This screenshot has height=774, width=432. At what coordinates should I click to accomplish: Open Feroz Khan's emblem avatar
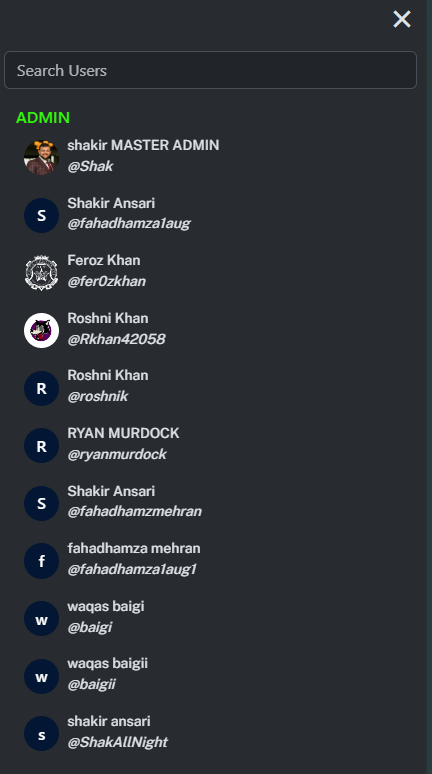click(x=41, y=272)
